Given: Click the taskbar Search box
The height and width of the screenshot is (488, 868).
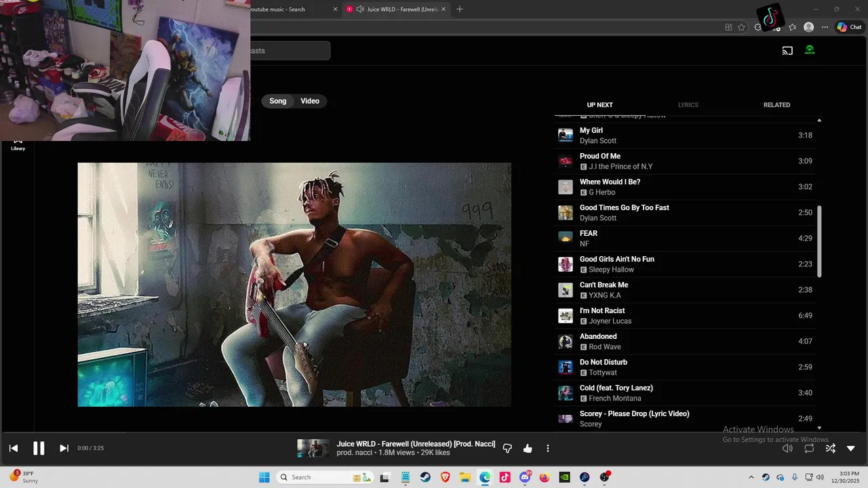Looking at the screenshot, I should tap(325, 477).
